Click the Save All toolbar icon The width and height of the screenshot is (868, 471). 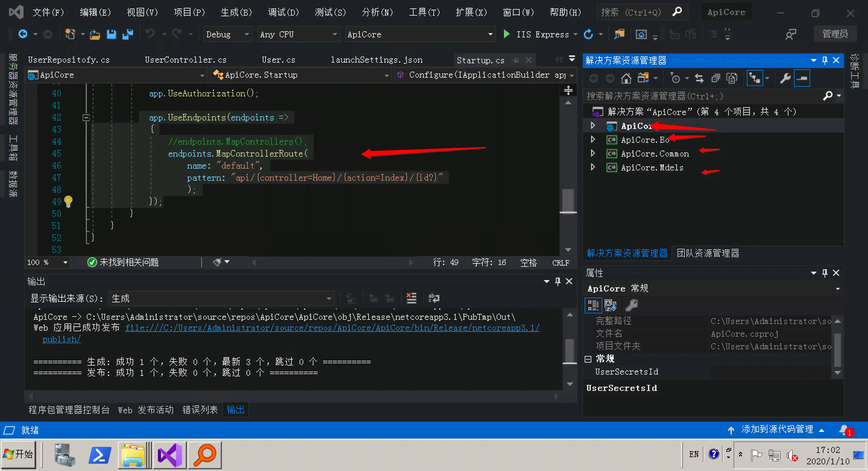pos(127,34)
